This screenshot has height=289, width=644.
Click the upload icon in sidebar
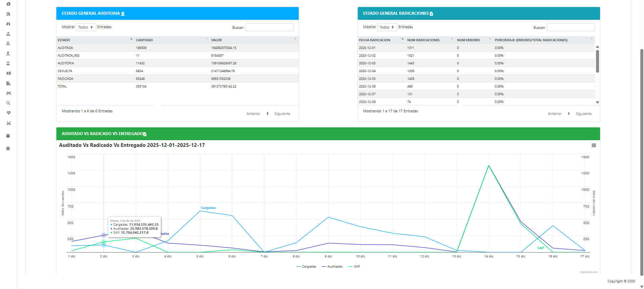pos(8,34)
